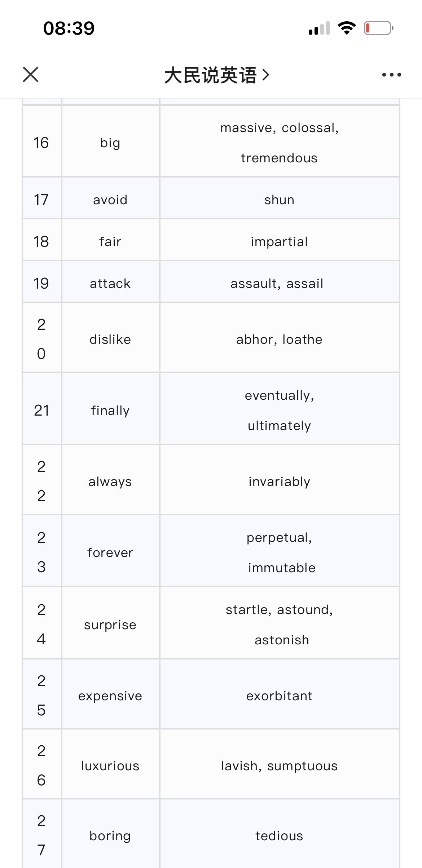
Task: Tap the battery indicator in status bar
Action: pos(378,28)
